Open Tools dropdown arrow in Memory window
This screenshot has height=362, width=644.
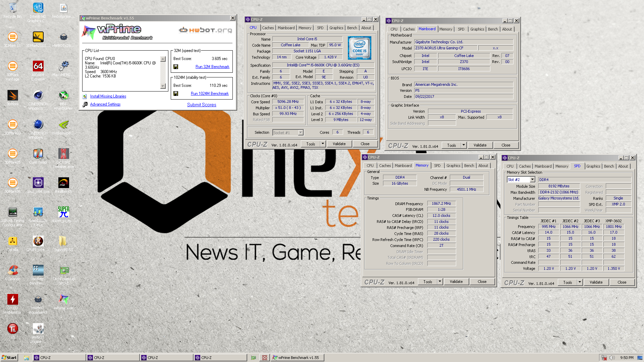pos(440,282)
